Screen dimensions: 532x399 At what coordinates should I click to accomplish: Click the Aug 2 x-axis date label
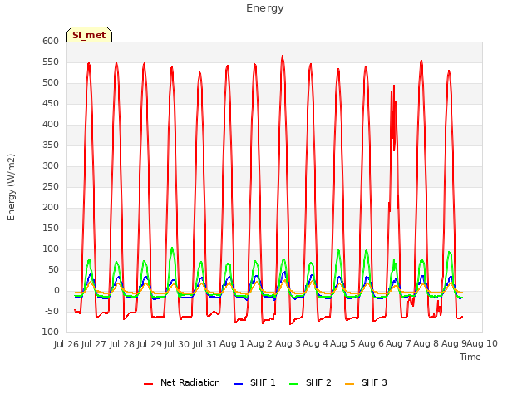[260, 344]
